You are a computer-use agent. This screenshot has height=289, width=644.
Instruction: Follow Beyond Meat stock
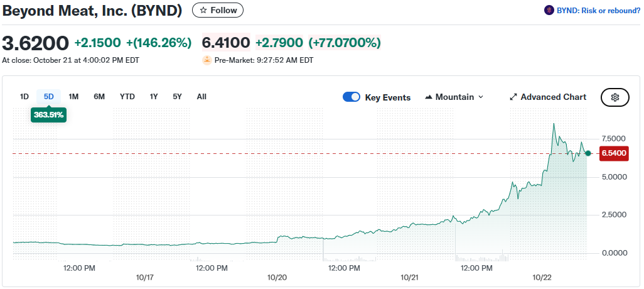(218, 11)
